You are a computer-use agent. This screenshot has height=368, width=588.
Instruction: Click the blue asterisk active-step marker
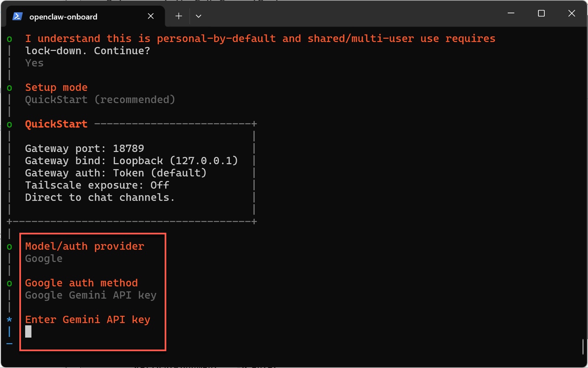pyautogui.click(x=9, y=320)
